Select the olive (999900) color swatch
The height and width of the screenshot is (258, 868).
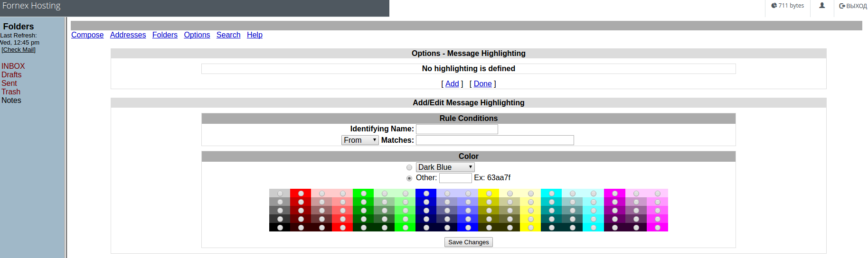tap(489, 211)
